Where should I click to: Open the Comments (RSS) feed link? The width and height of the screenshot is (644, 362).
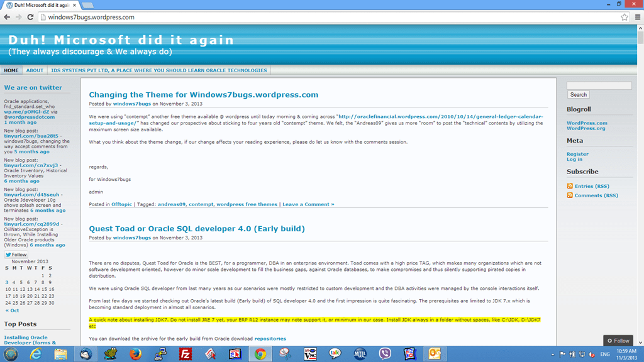coord(596,195)
